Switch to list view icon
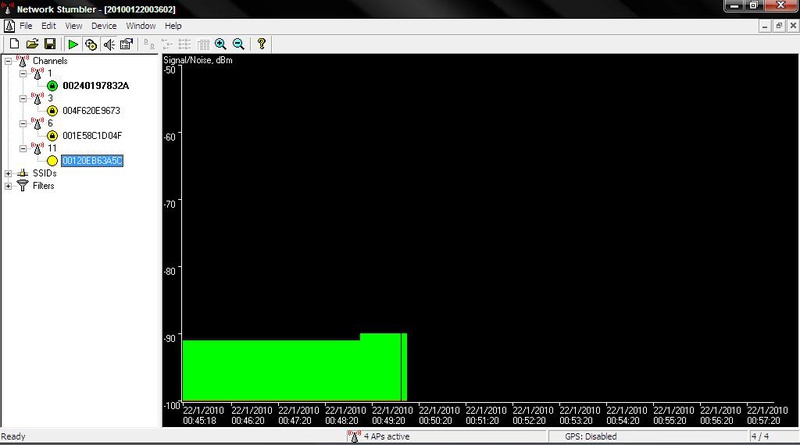The height and width of the screenshot is (445, 800). coord(185,44)
